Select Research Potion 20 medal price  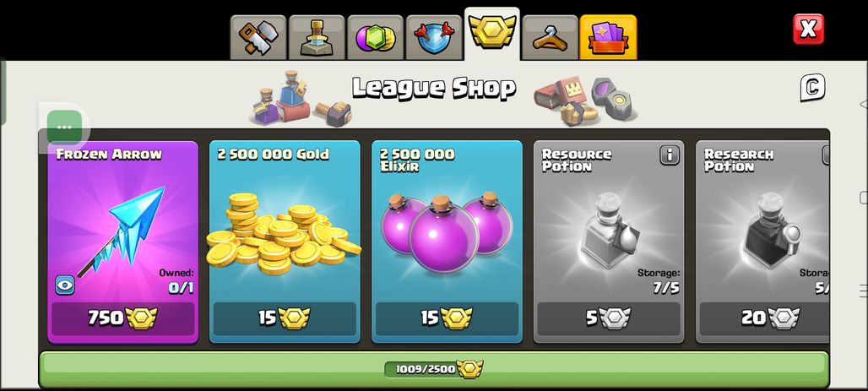(x=764, y=318)
